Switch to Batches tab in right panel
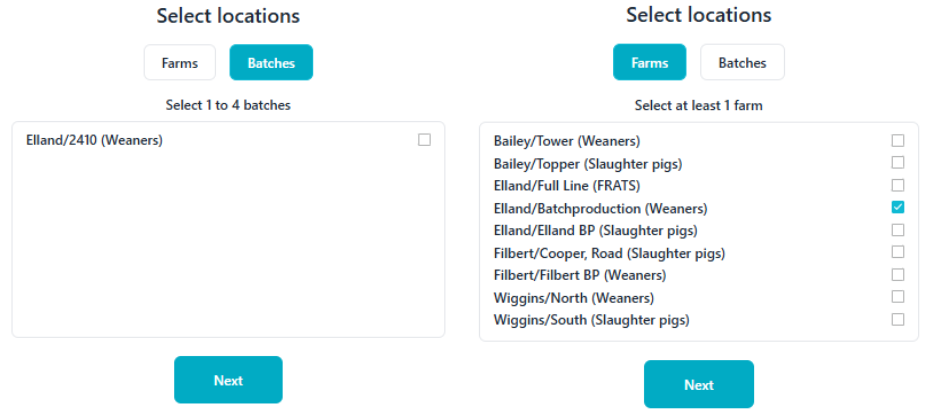 point(742,63)
